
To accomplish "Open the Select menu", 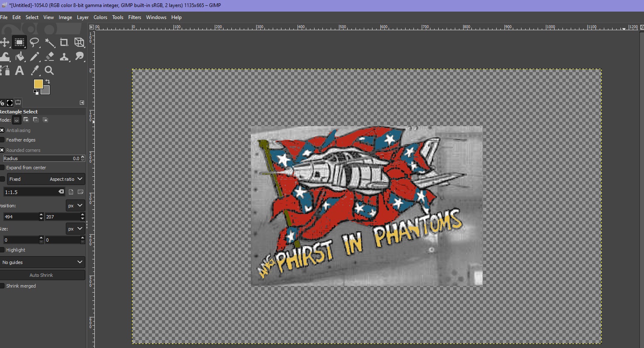I will 32,17.
